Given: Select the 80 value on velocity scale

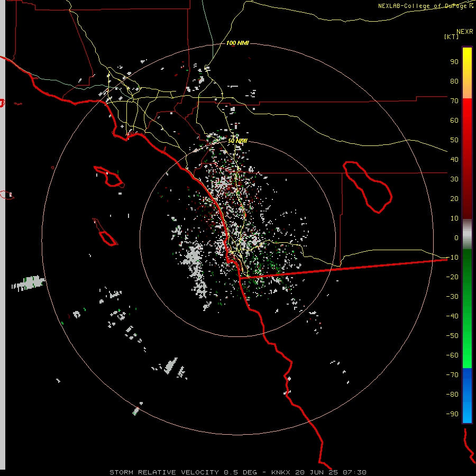Looking at the screenshot, I should 454,81.
